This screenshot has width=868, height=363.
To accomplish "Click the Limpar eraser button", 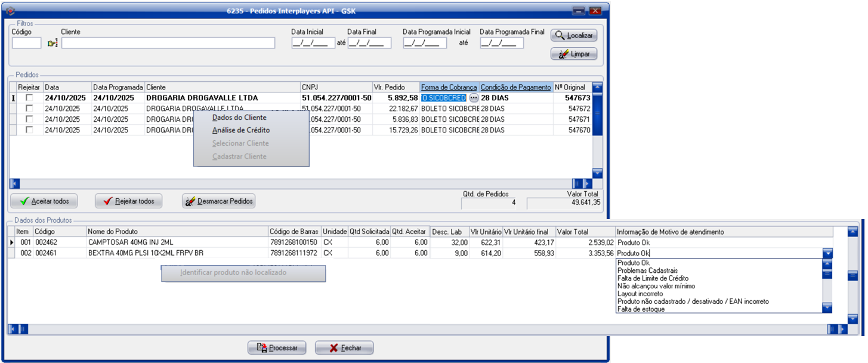I will coord(573,54).
